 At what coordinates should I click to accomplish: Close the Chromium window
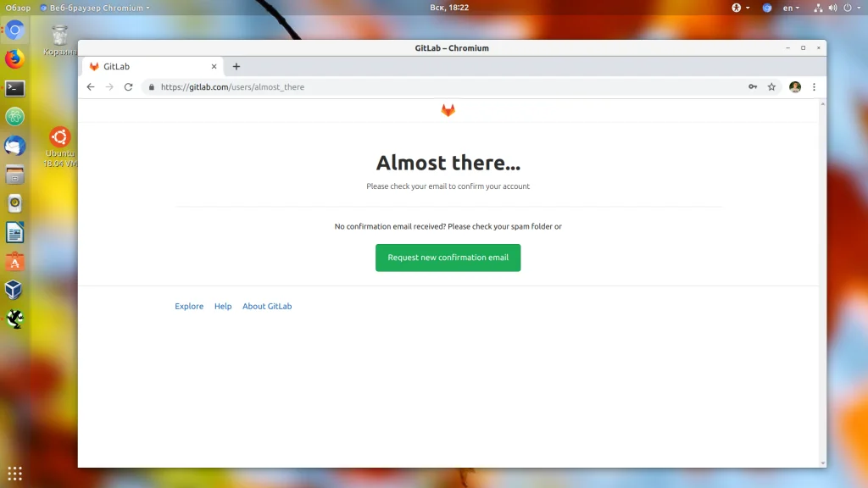click(819, 48)
